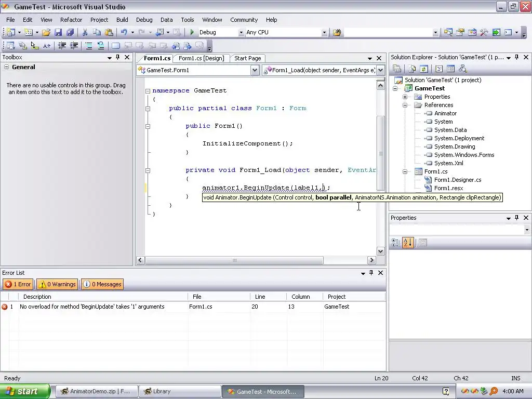Collapse the References node in Solution Explorer

click(x=405, y=105)
